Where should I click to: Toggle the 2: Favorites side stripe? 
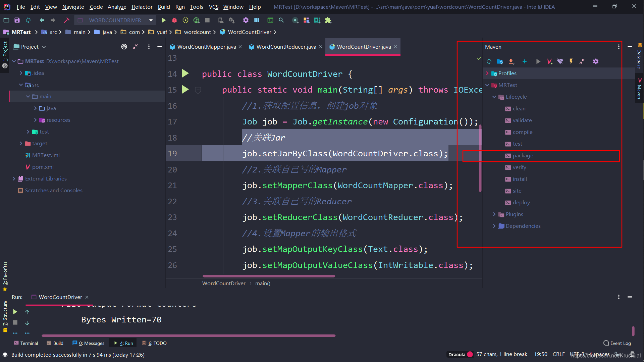[5, 276]
